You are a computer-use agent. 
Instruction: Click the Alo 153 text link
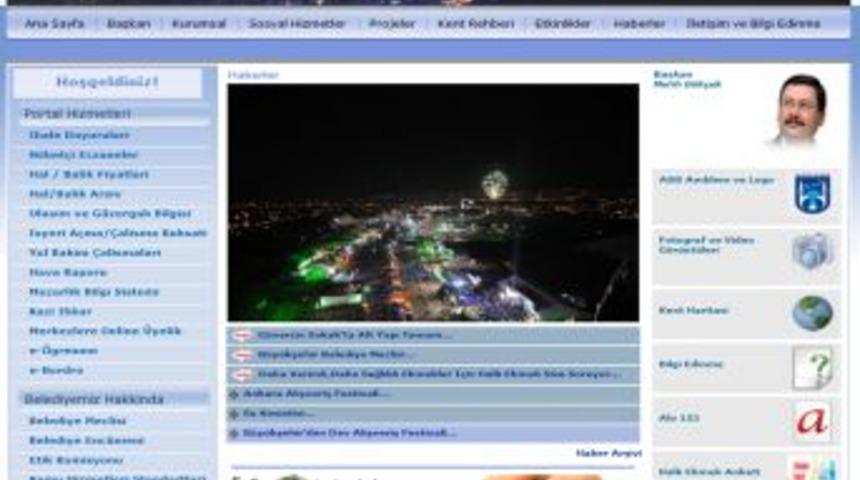click(679, 418)
